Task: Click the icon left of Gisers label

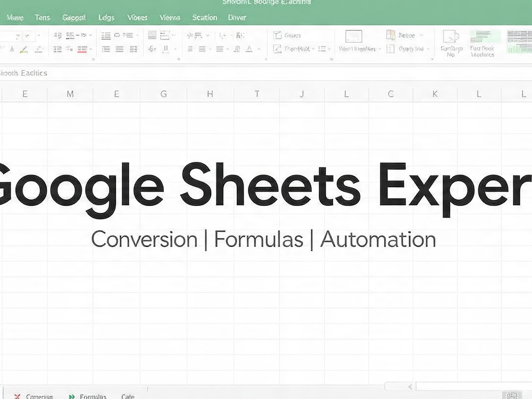Action: click(x=278, y=35)
